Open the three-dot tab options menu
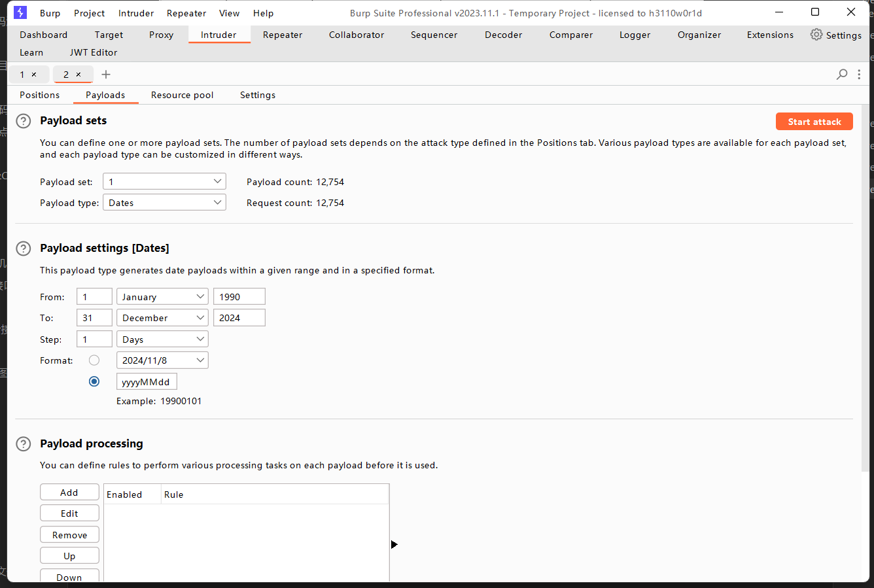The image size is (874, 588). pos(859,75)
